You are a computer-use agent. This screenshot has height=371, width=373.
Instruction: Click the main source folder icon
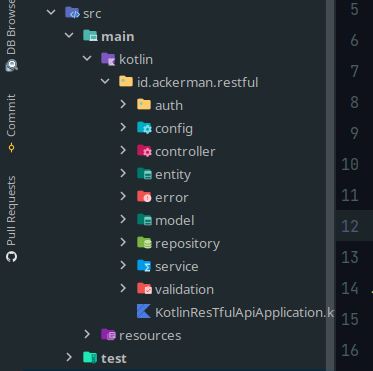(90, 36)
